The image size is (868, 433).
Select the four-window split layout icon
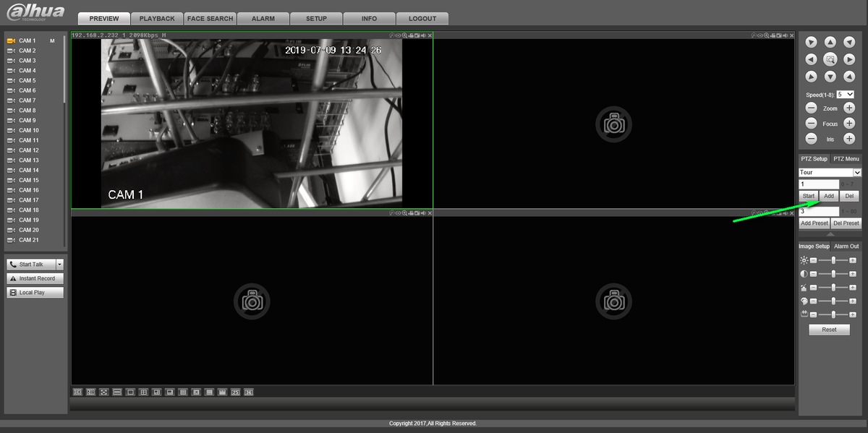coord(144,392)
